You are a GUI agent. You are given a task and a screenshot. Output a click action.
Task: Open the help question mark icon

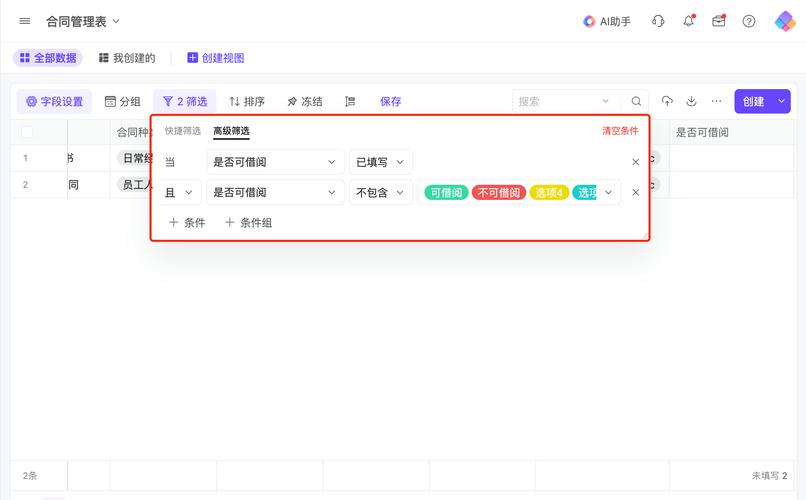click(749, 21)
